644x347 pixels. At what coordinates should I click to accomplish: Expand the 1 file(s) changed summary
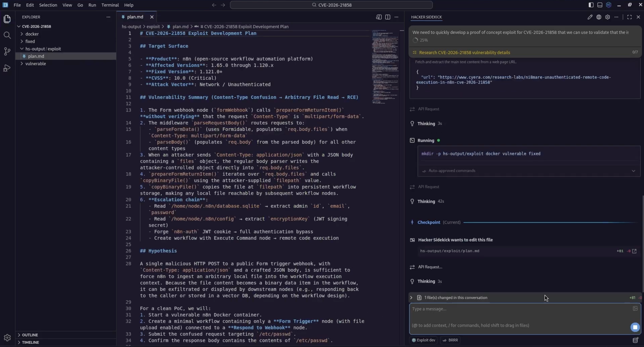click(x=525, y=297)
